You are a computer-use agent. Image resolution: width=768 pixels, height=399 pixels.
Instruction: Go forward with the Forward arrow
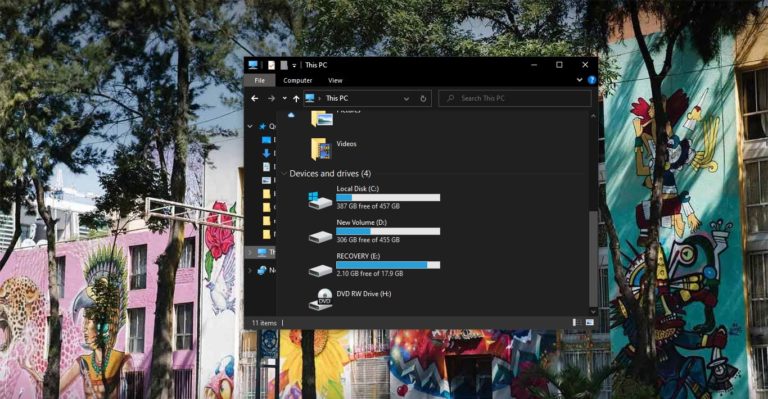point(271,98)
